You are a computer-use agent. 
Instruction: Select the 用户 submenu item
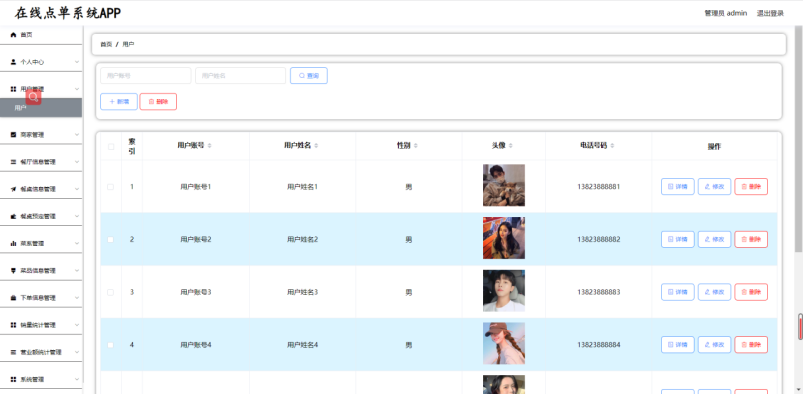[41, 108]
